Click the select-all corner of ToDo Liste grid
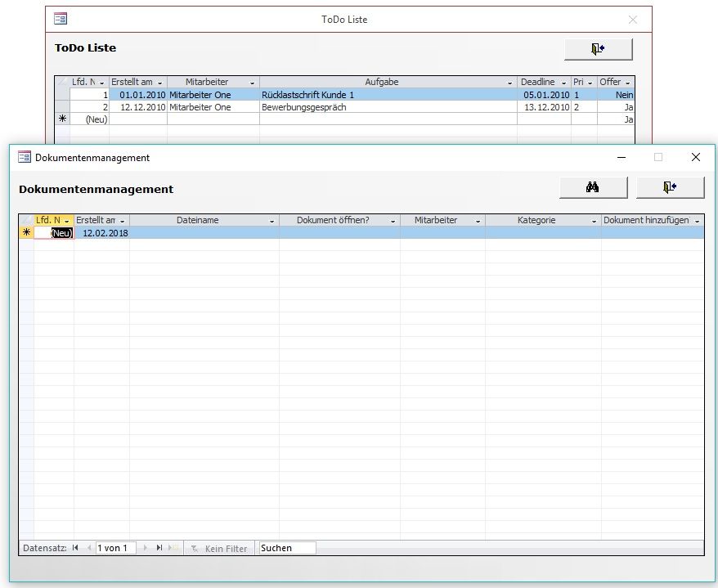 click(x=63, y=82)
